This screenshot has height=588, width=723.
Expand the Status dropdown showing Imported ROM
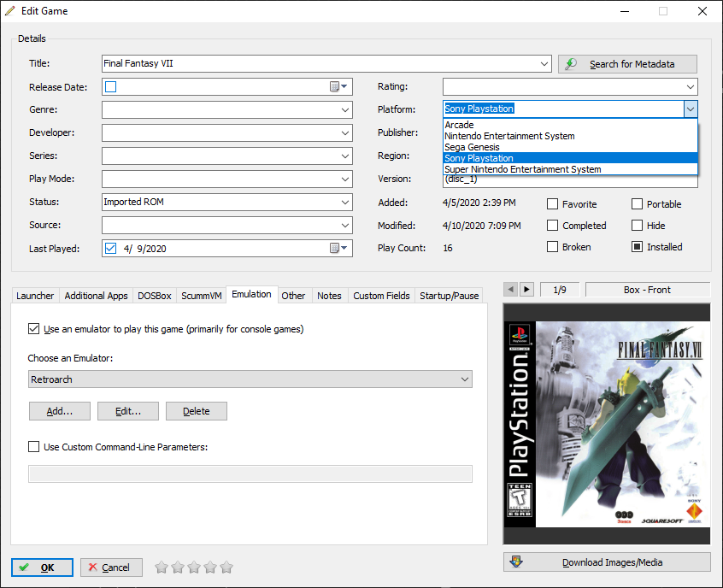pyautogui.click(x=345, y=202)
